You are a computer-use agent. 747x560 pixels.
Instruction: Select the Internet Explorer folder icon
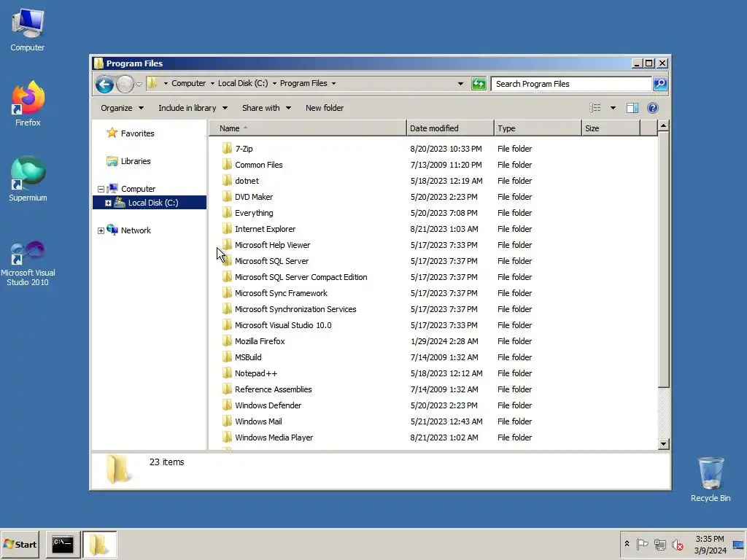(227, 229)
